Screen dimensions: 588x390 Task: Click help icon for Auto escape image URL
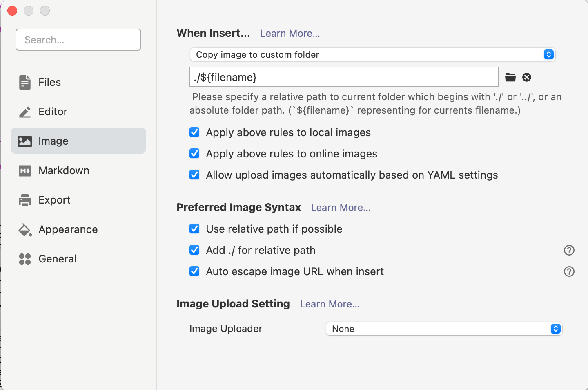click(x=569, y=271)
